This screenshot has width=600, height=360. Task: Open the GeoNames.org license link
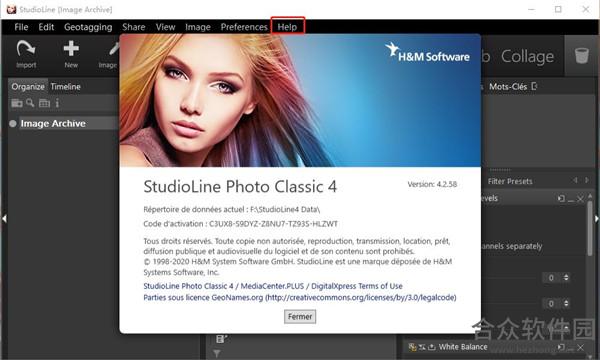[300, 298]
